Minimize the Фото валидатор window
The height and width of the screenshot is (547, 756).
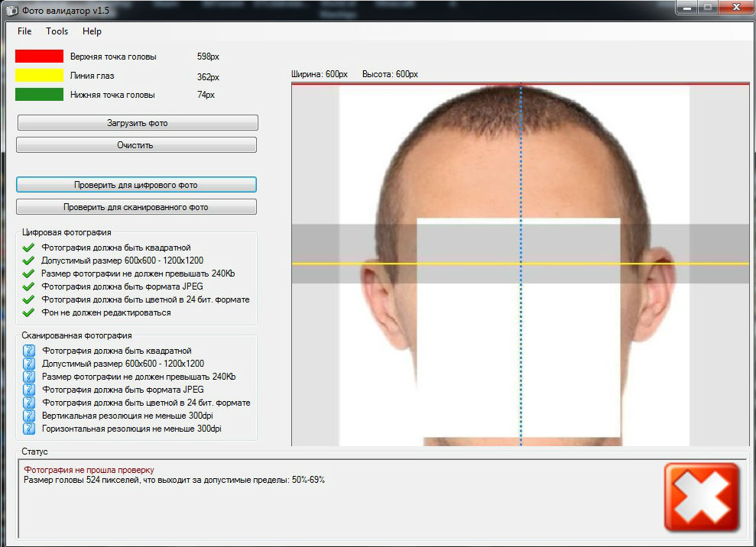click(687, 8)
